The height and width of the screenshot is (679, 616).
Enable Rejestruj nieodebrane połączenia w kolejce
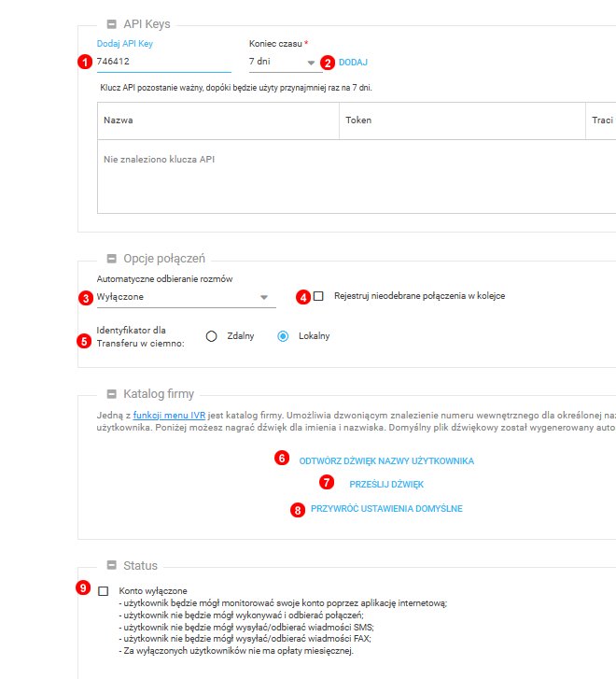(x=318, y=296)
